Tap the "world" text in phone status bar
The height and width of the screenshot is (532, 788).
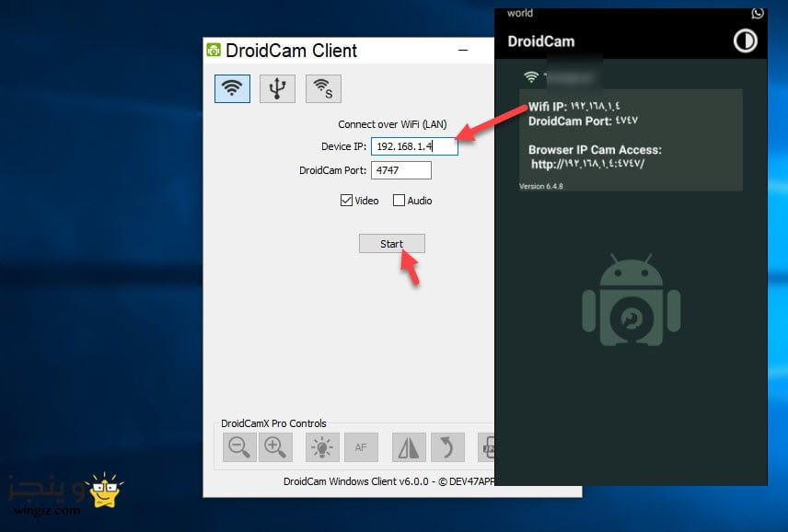tap(519, 13)
